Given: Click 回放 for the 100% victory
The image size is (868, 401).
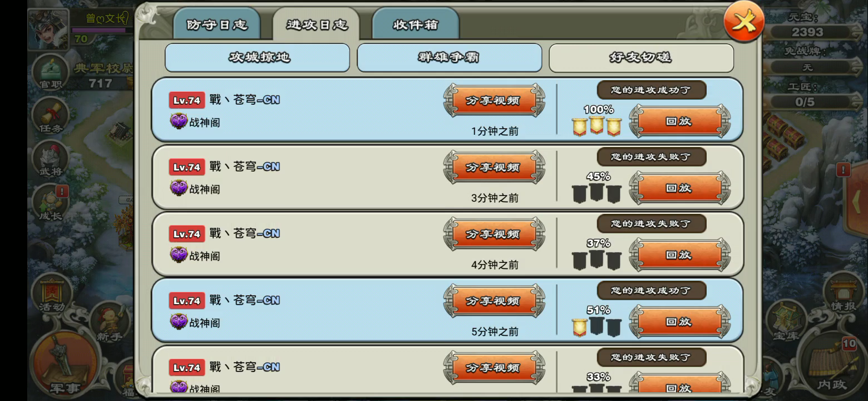Looking at the screenshot, I should coord(679,121).
